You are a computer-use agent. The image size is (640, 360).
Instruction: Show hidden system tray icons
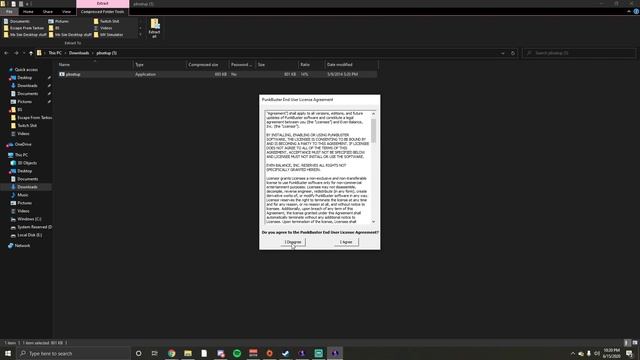click(x=573, y=353)
